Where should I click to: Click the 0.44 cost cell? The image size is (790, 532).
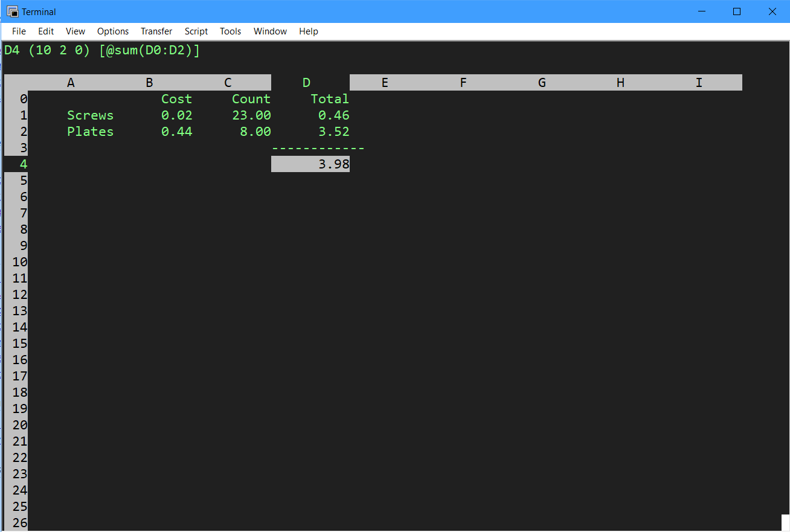[176, 132]
